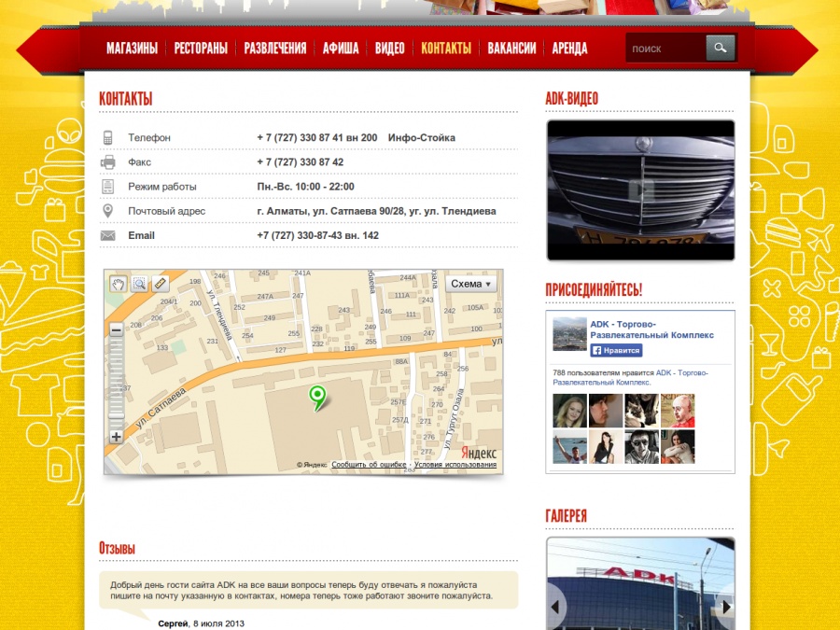Click into the поиск search field

pyautogui.click(x=665, y=49)
